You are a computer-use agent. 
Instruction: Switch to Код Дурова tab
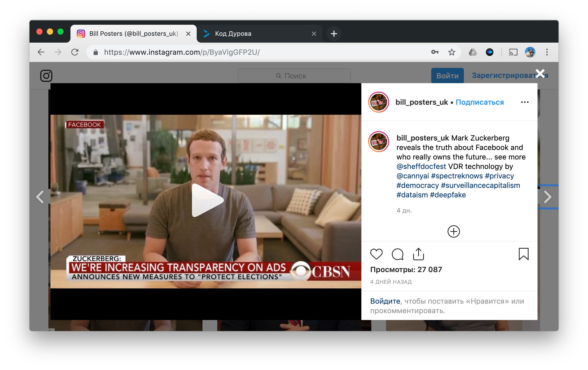click(259, 34)
